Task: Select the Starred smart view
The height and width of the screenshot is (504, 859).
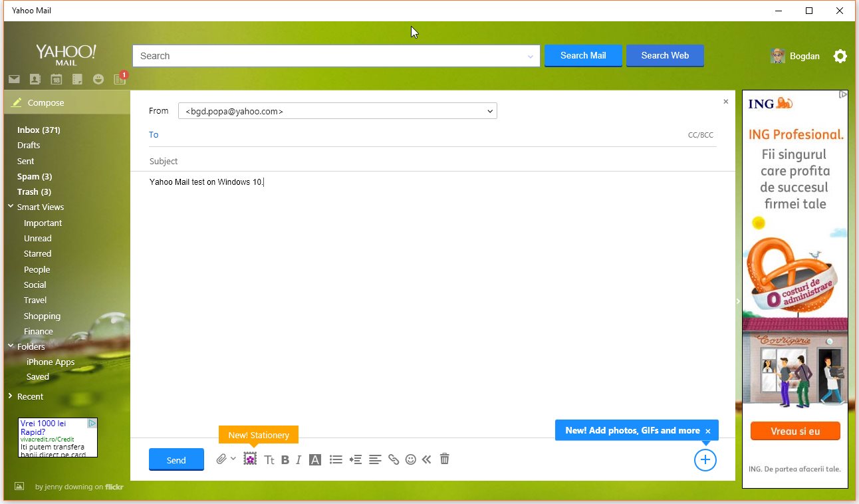Action: coord(37,253)
